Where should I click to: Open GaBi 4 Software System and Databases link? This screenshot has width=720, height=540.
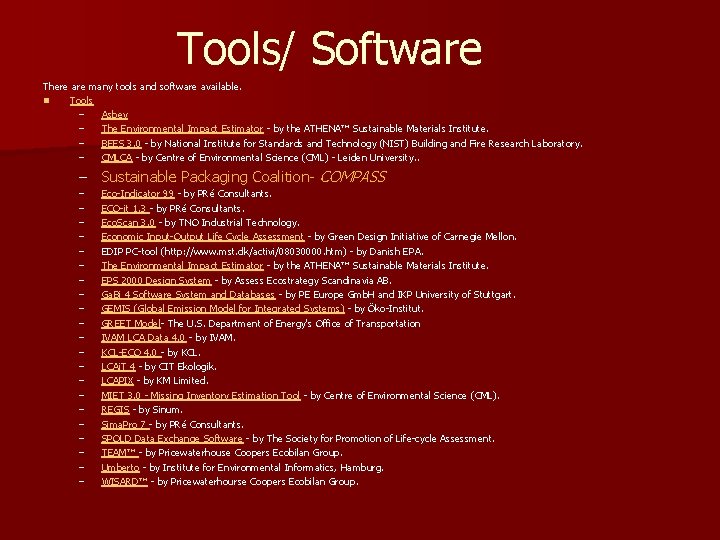tap(188, 294)
